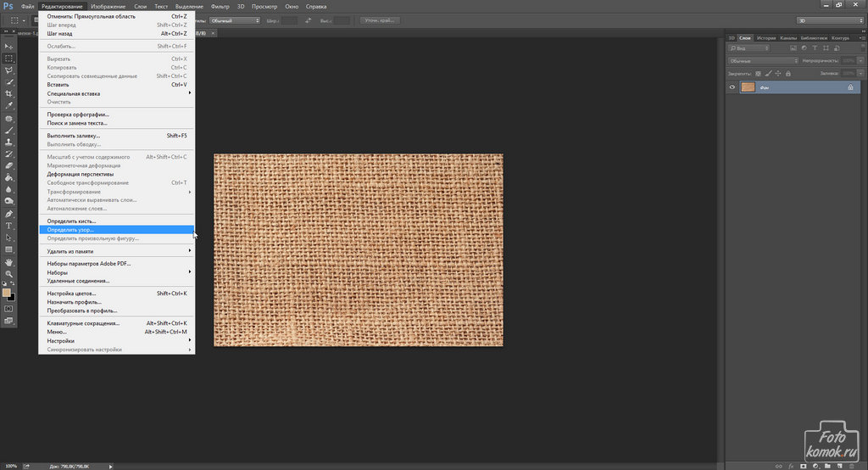Click the foreground color swatch

point(7,292)
